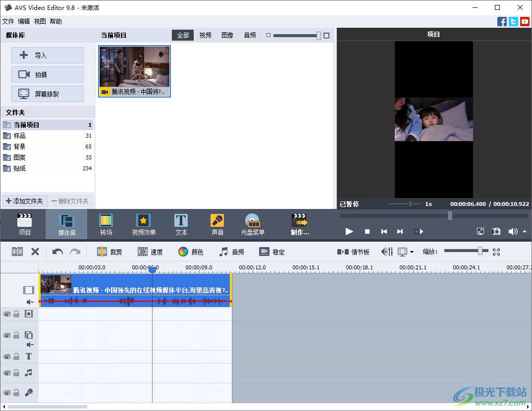The height and width of the screenshot is (411, 532).
Task: Open the Twitter link icon
Action: pos(513,21)
